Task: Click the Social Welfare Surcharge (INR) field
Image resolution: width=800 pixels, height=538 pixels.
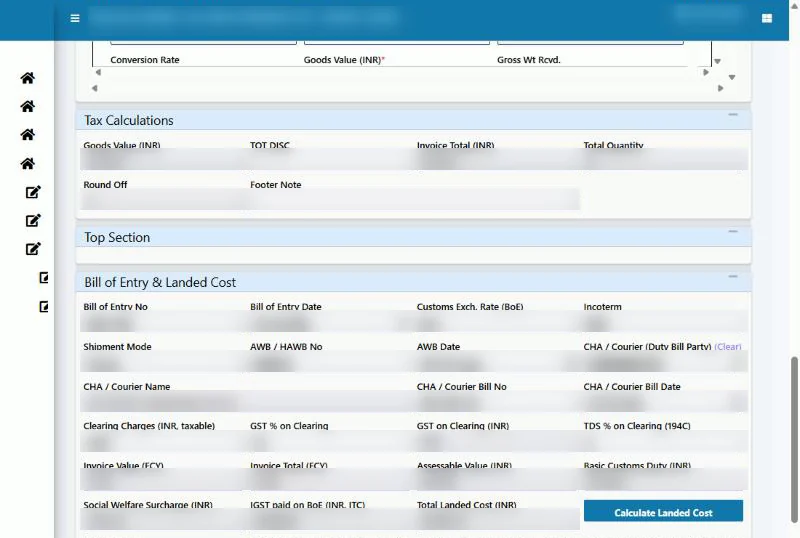Action: pos(163,519)
